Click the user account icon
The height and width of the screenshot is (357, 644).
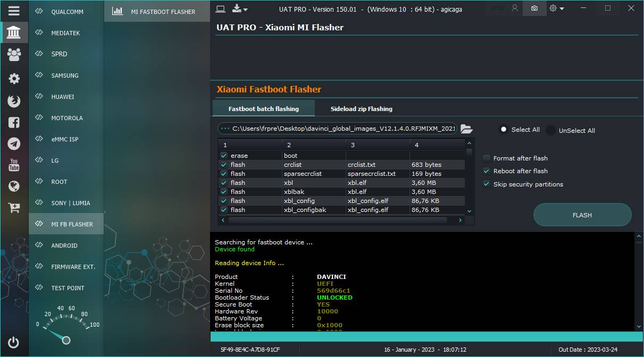(x=514, y=8)
